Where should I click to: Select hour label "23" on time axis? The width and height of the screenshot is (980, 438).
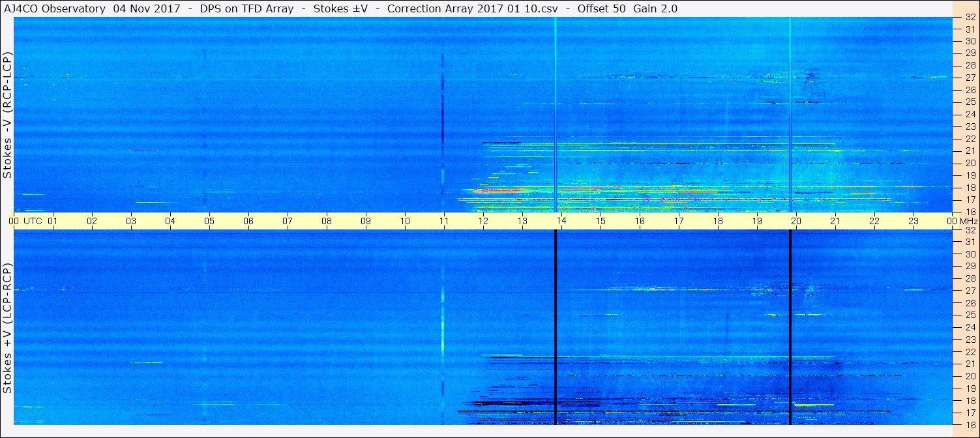tap(913, 221)
